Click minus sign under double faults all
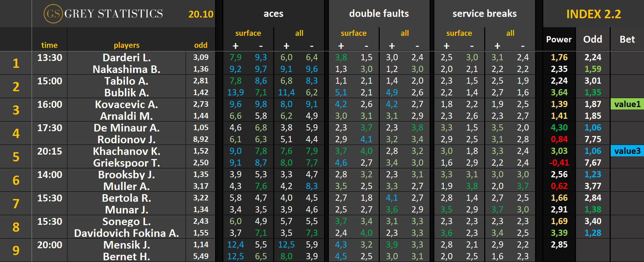 tap(417, 46)
